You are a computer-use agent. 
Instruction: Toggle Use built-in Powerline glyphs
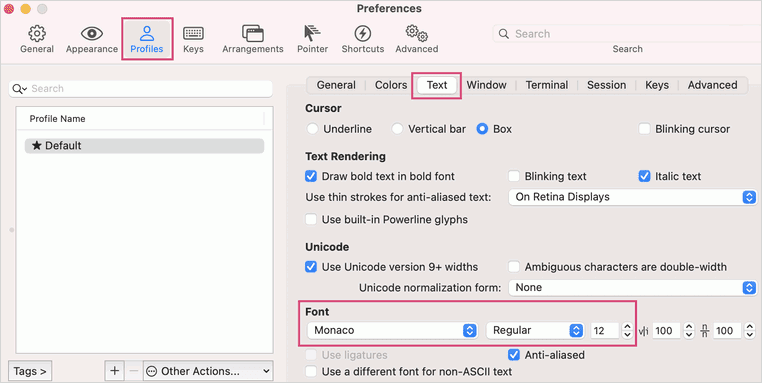point(311,219)
